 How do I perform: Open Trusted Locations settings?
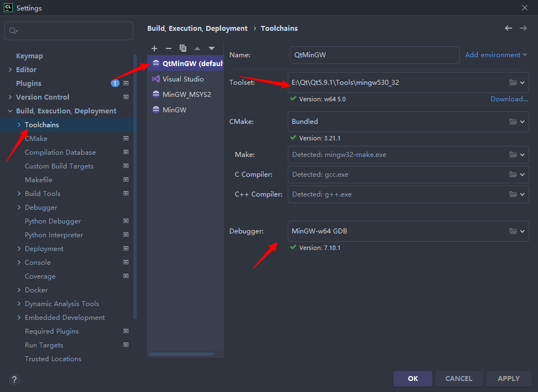point(53,359)
